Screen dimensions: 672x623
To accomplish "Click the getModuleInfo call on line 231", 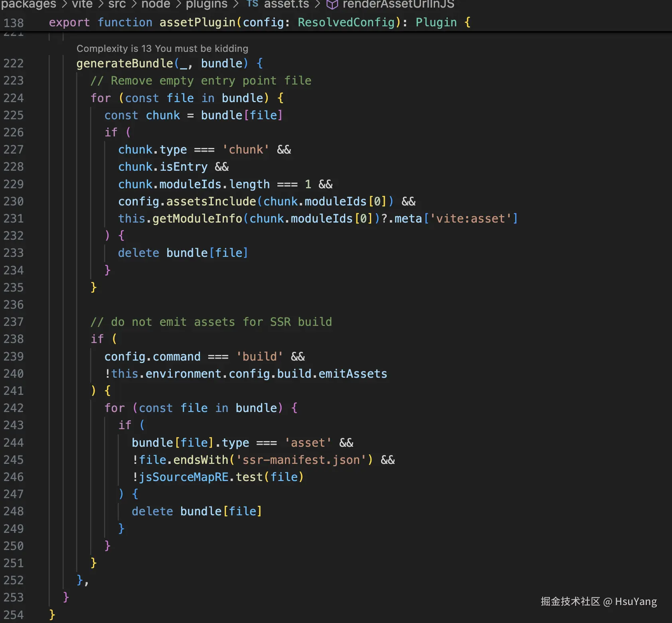I will point(198,219).
